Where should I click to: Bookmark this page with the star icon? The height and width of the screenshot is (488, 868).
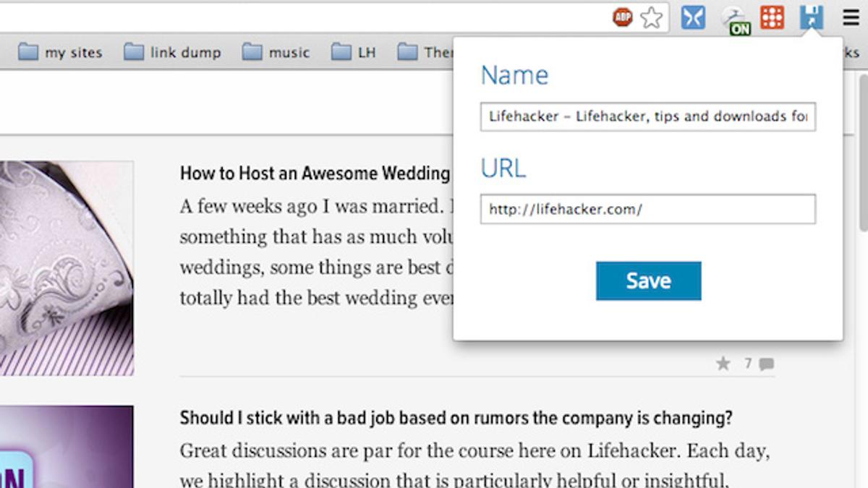pos(652,17)
